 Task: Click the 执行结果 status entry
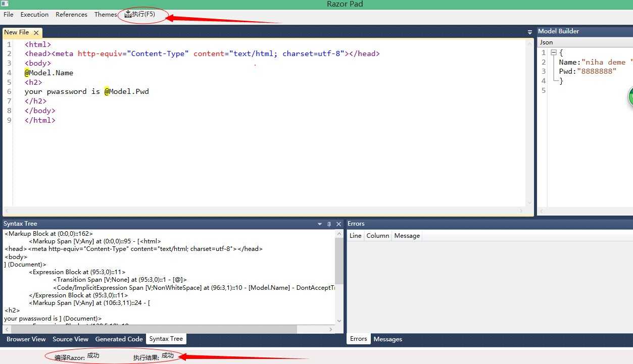(x=154, y=356)
